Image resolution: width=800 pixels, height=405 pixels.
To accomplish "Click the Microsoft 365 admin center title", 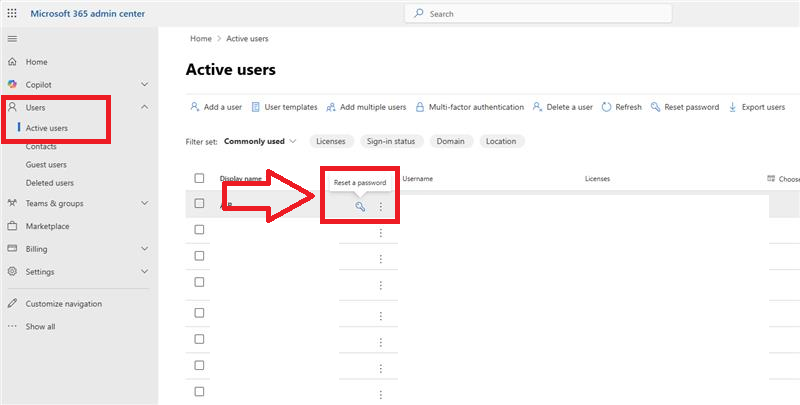I will [88, 14].
